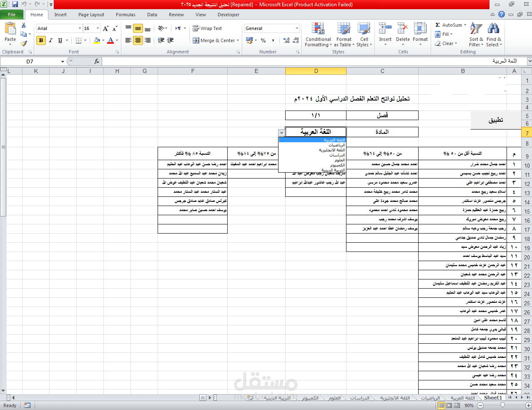
Task: Apply Percent Style
Action: point(263,40)
